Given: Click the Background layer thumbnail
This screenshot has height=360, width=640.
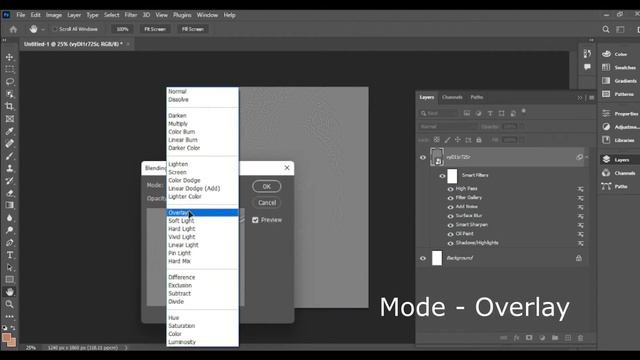Looking at the screenshot, I should (x=437, y=258).
